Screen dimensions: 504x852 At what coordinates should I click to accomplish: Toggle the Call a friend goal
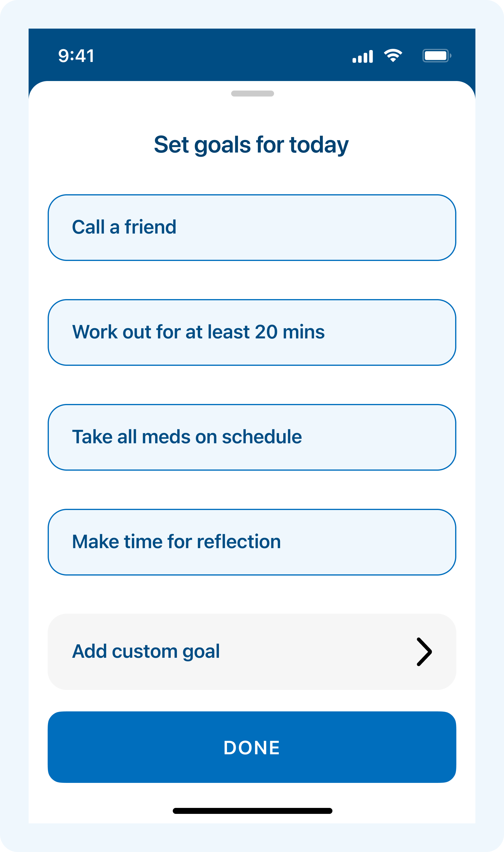point(252,228)
